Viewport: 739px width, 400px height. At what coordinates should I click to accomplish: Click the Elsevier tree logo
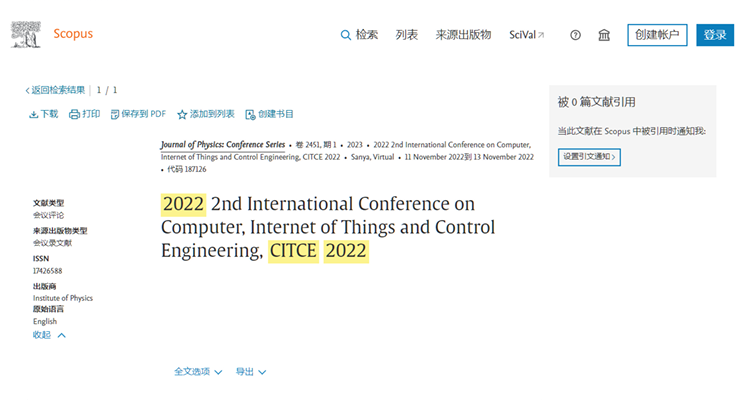(x=25, y=34)
